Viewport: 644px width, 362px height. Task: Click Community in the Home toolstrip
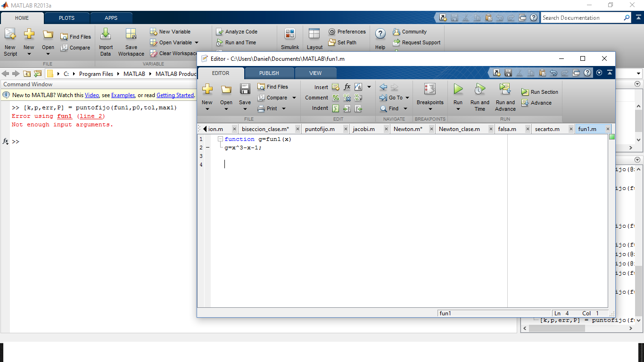pos(410,32)
